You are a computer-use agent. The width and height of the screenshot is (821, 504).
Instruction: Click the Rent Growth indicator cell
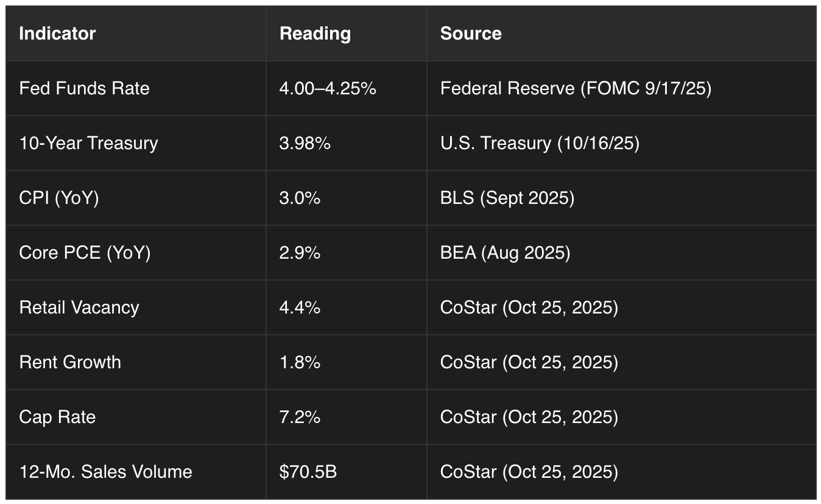70,362
